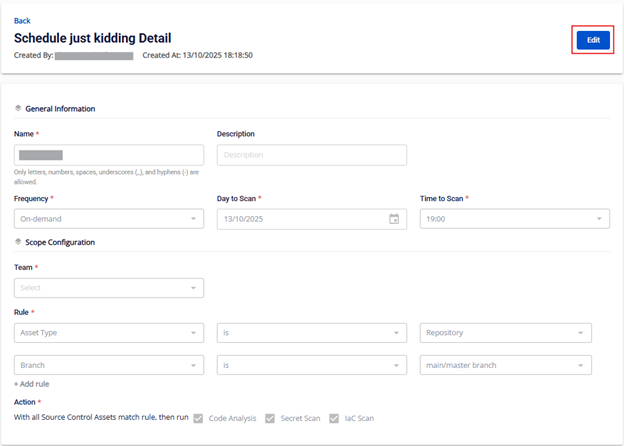
Task: Open the Branch row 'is' operator dropdown
Action: 311,365
